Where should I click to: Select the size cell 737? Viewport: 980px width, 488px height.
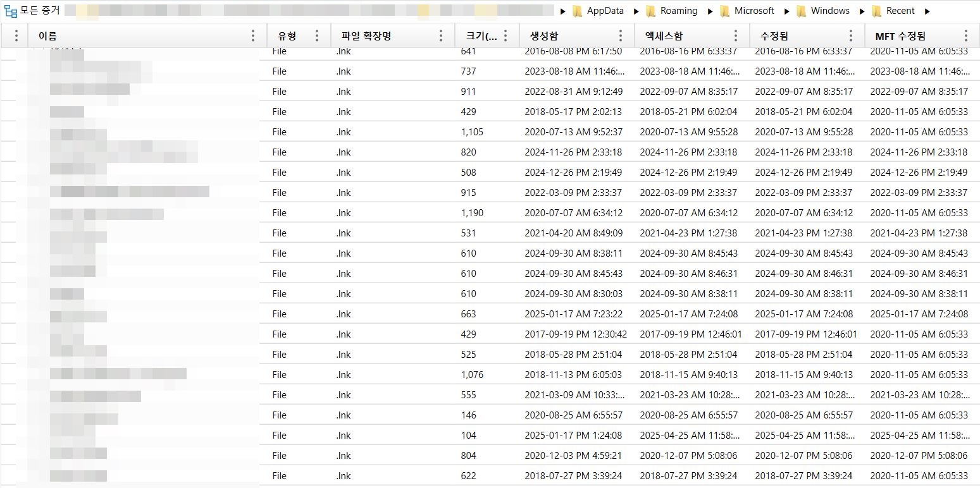(469, 71)
